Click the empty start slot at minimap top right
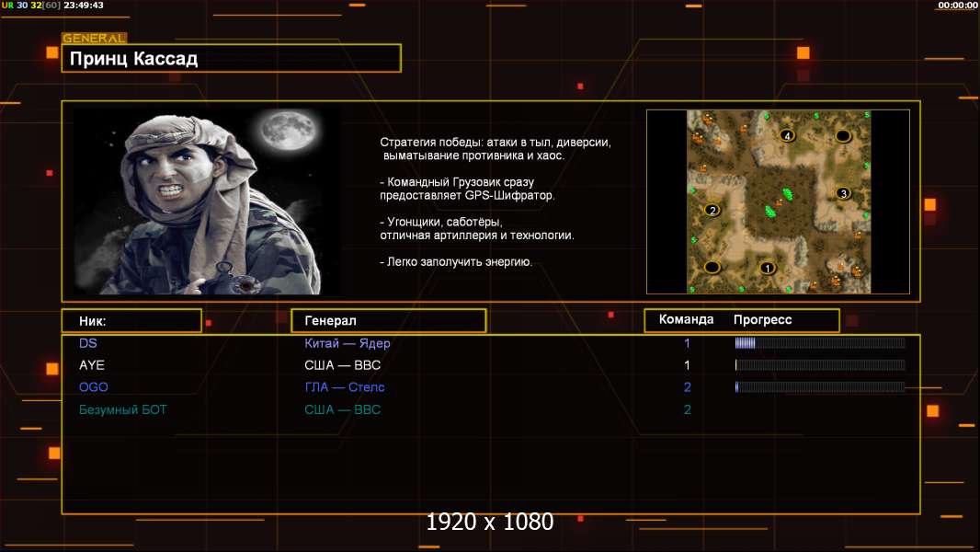The height and width of the screenshot is (552, 980). 843,135
